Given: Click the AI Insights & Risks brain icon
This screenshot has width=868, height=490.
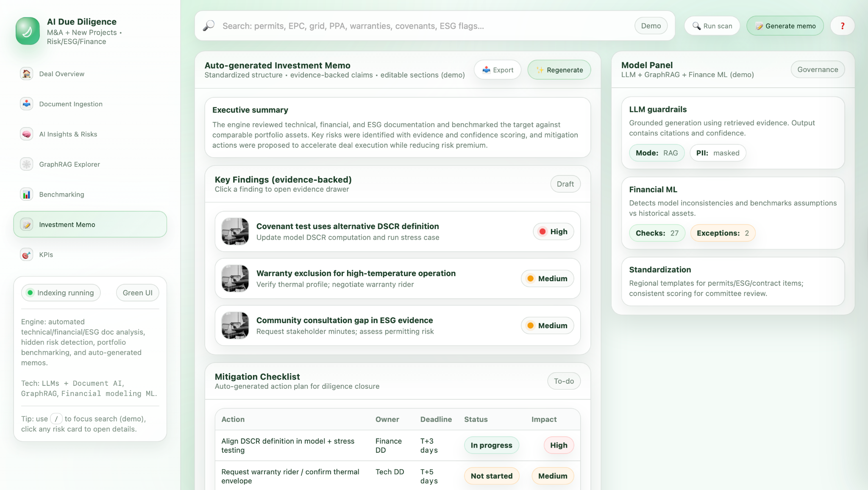Looking at the screenshot, I should [x=27, y=134].
